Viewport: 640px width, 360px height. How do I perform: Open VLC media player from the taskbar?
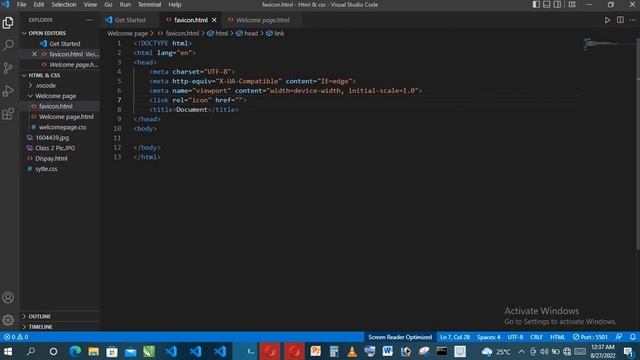pos(352,351)
